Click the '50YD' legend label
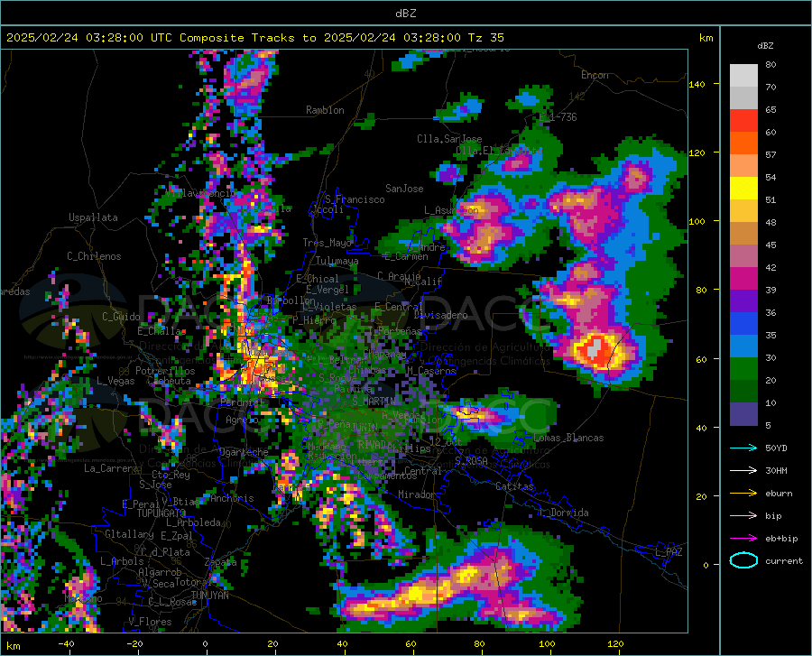 (x=776, y=448)
